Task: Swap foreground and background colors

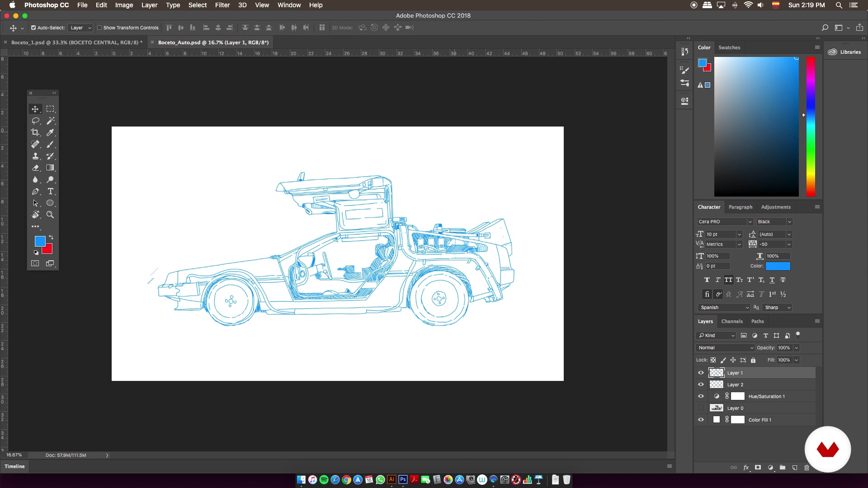Action: 51,237
